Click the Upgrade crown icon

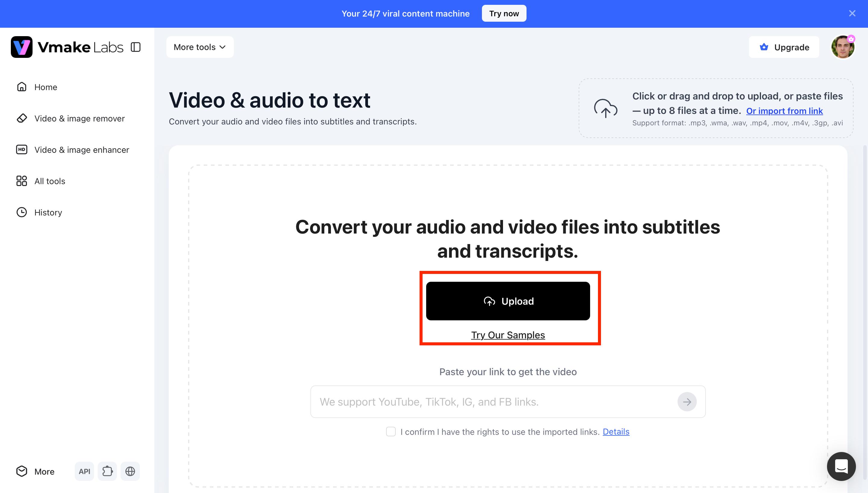coord(764,47)
